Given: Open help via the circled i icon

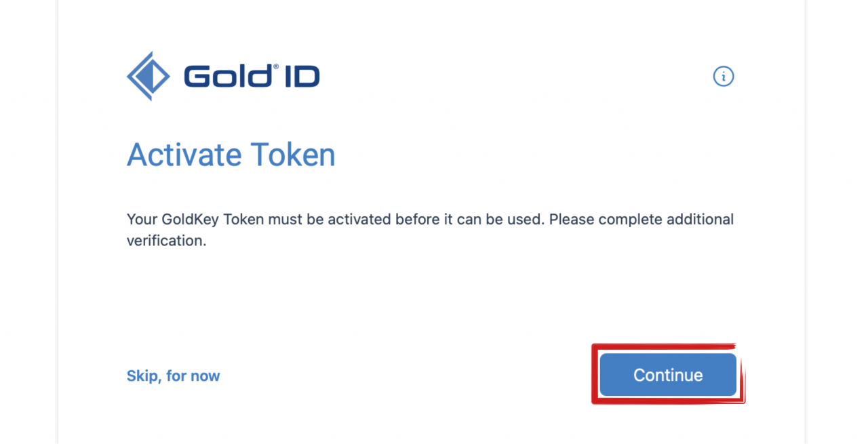Looking at the screenshot, I should [x=724, y=76].
